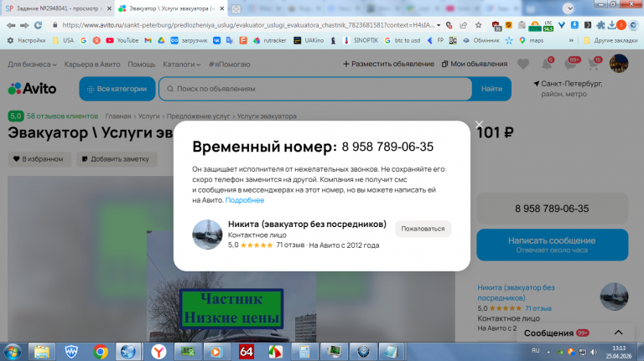This screenshot has height=361, width=644.
Task: Open Мои объявления
Action: 475,64
